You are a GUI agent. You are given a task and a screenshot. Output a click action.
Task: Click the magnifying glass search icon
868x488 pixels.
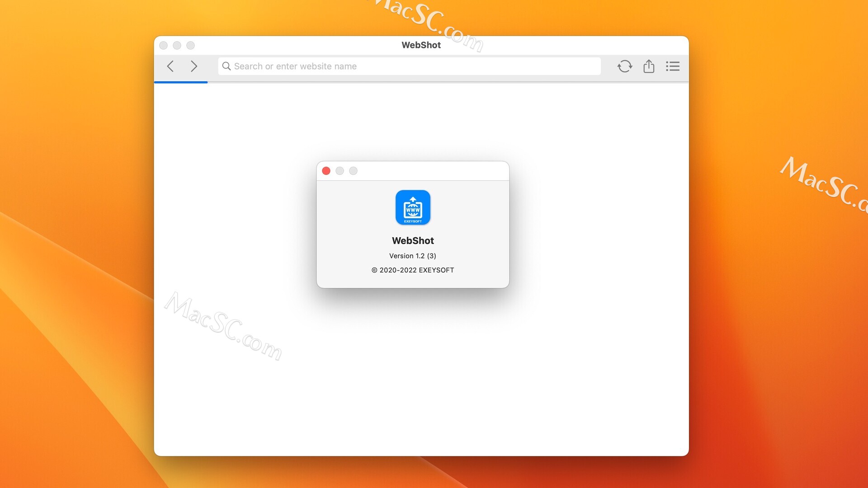(227, 66)
